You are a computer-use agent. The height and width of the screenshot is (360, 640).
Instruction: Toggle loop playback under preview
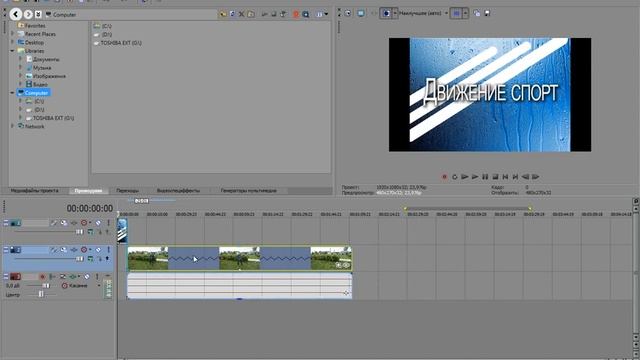[x=455, y=177]
